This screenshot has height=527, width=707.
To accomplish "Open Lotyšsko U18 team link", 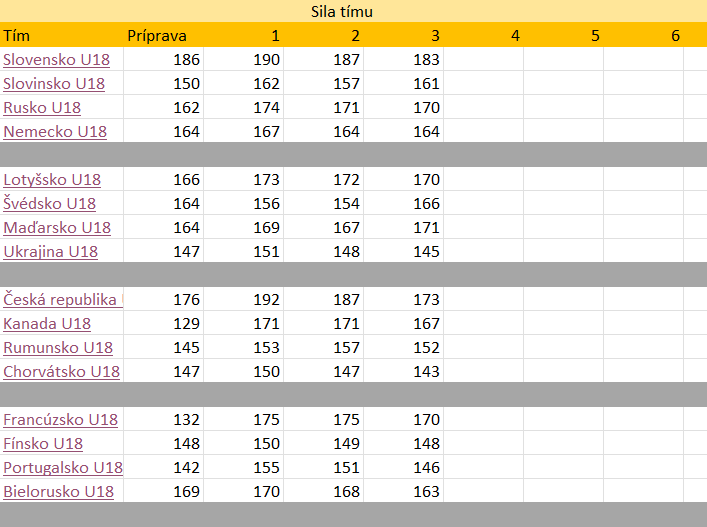I will [x=52, y=179].
